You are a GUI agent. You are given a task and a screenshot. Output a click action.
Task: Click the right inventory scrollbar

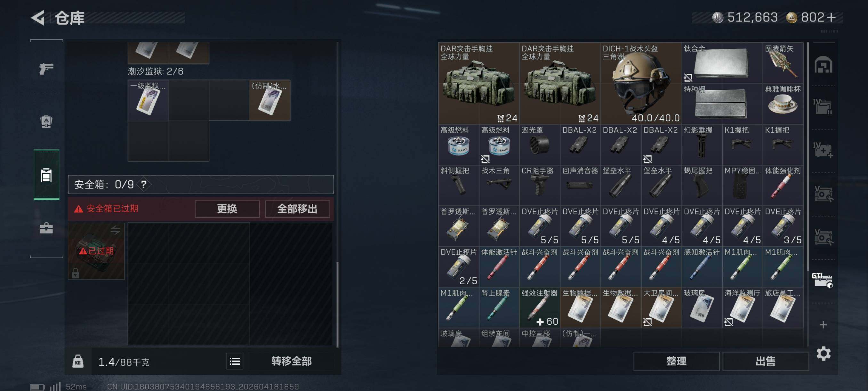[x=807, y=157]
